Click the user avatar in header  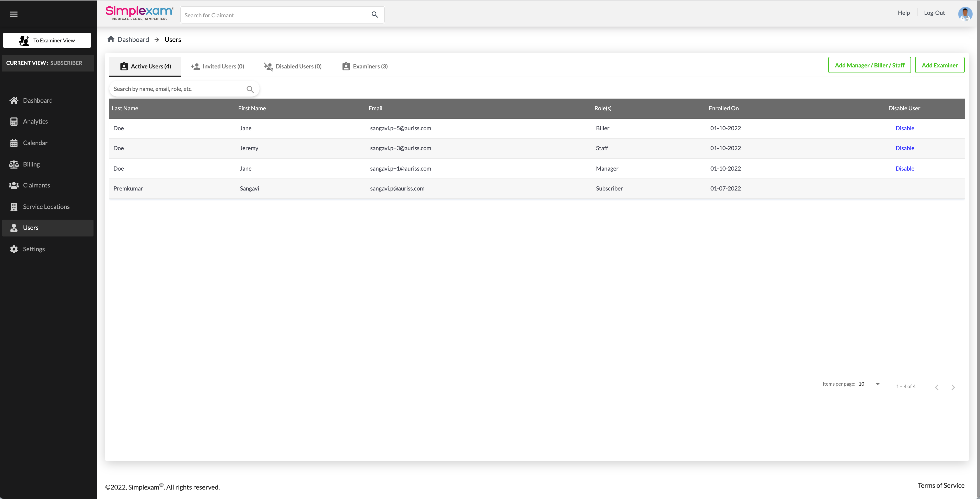point(965,14)
